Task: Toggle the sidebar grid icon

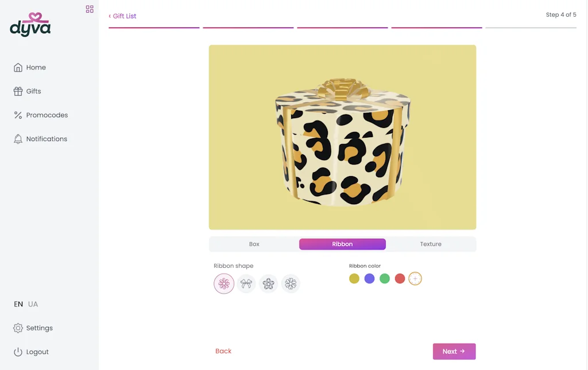Action: click(90, 9)
